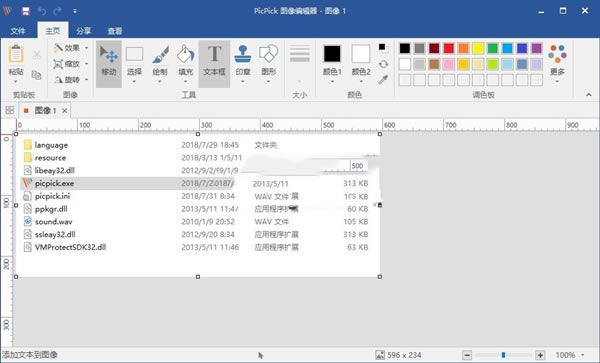600x363 pixels.
Task: Select the Draw brush tool
Action: [160, 63]
